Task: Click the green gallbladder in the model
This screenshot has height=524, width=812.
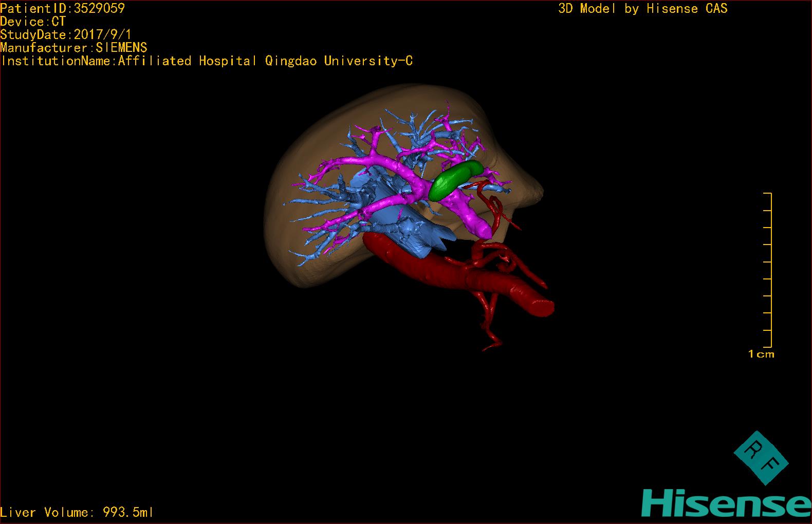Action: [455, 179]
